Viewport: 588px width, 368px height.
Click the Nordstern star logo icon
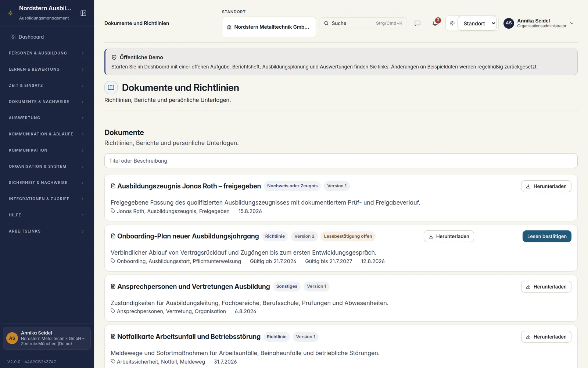click(10, 13)
